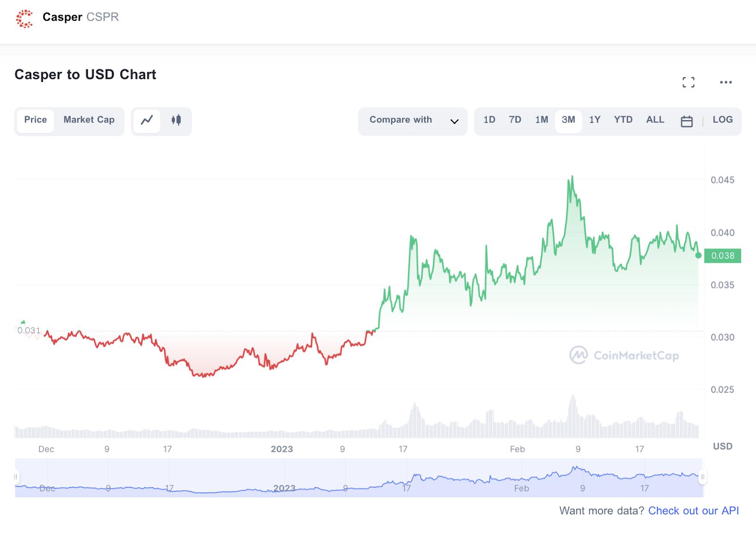Switch chart to Market Cap
The image size is (756, 547).
coord(89,120)
